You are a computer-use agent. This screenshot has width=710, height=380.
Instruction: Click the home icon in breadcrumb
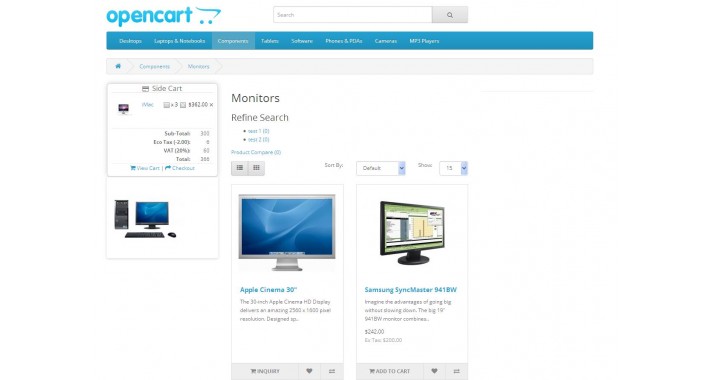coord(118,66)
